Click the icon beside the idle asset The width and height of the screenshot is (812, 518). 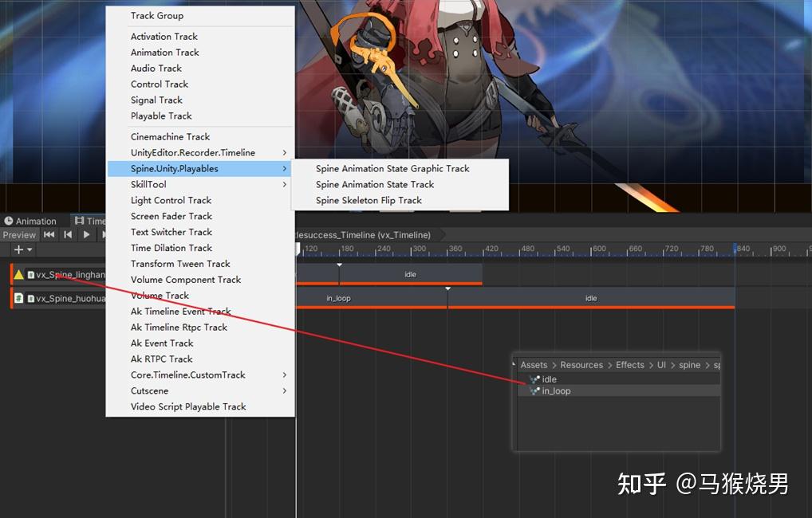534,379
